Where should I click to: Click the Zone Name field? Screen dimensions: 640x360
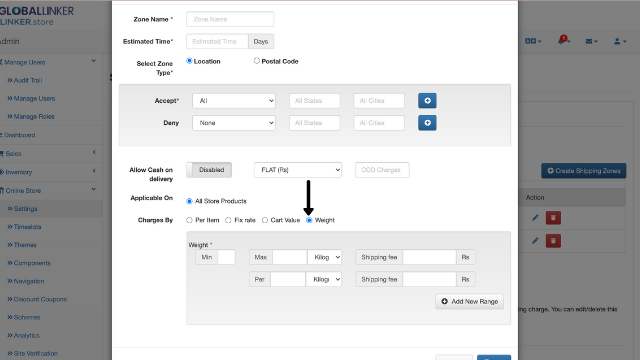[x=230, y=19]
